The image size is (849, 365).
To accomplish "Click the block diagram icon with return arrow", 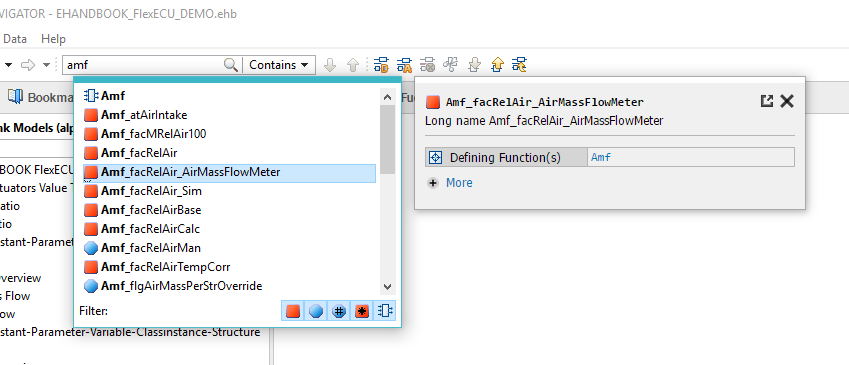I will click(x=519, y=65).
